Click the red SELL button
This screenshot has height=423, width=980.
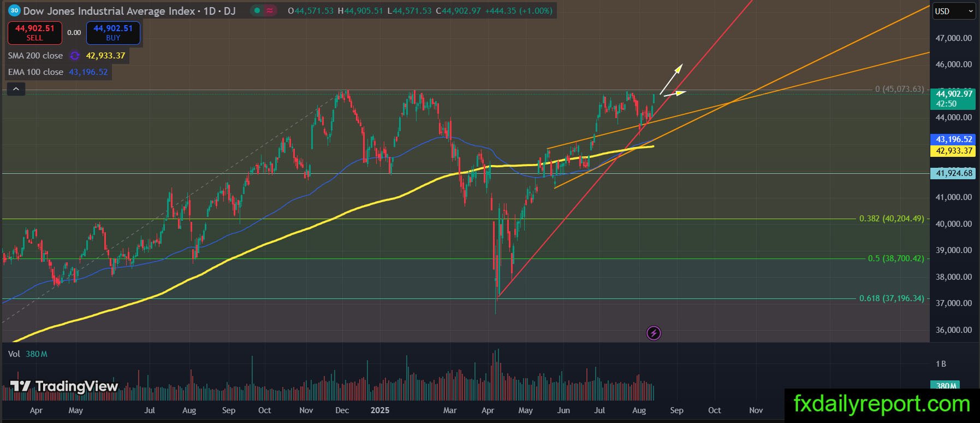pyautogui.click(x=34, y=33)
